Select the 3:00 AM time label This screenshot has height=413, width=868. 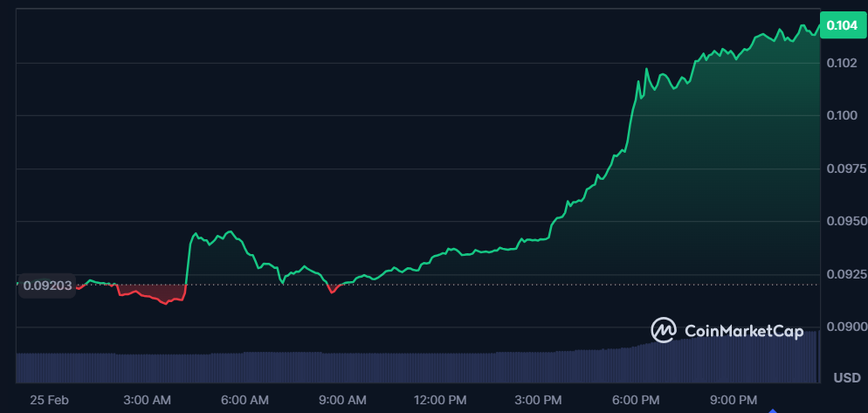click(x=147, y=400)
